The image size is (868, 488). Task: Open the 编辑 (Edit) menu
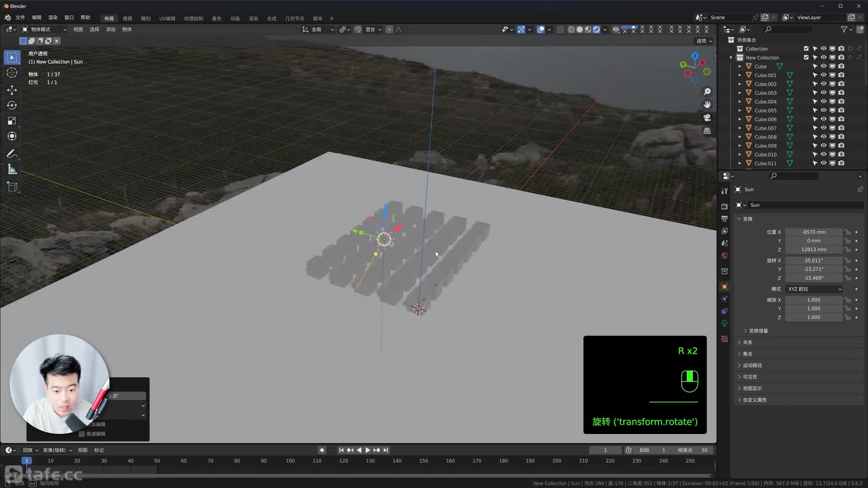pos(36,18)
